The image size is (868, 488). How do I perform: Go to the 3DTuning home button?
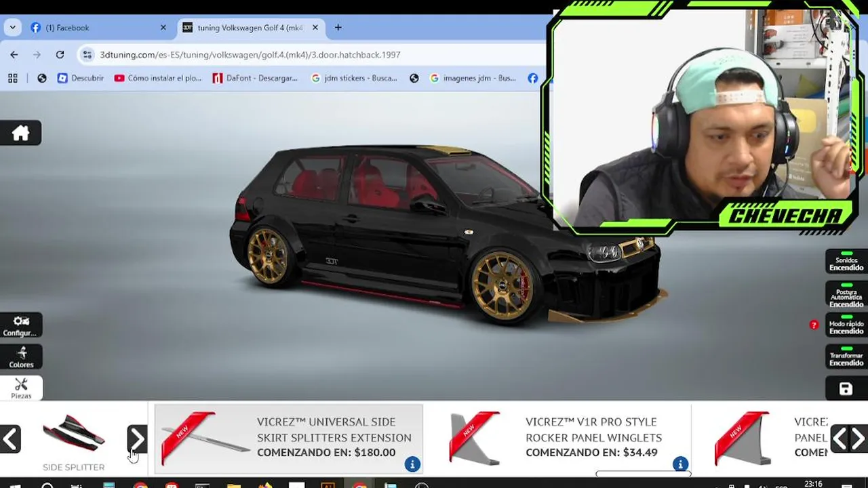click(x=20, y=133)
